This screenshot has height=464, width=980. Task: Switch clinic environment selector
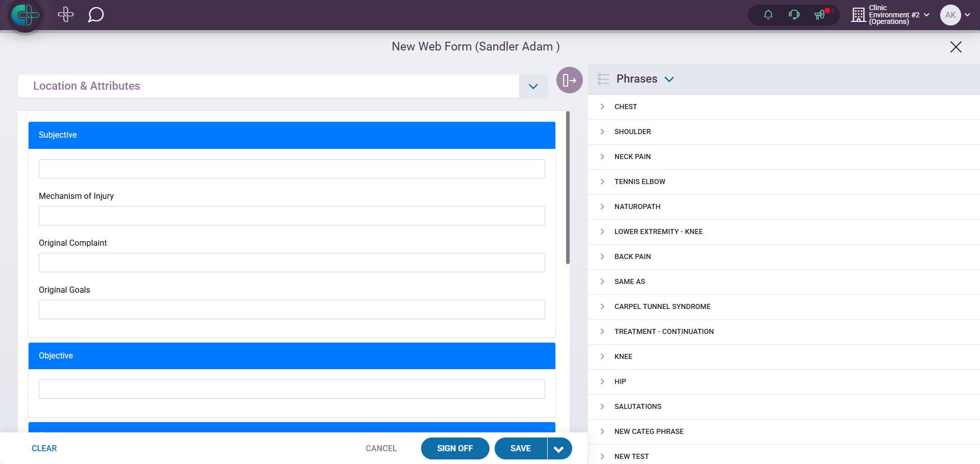(890, 15)
